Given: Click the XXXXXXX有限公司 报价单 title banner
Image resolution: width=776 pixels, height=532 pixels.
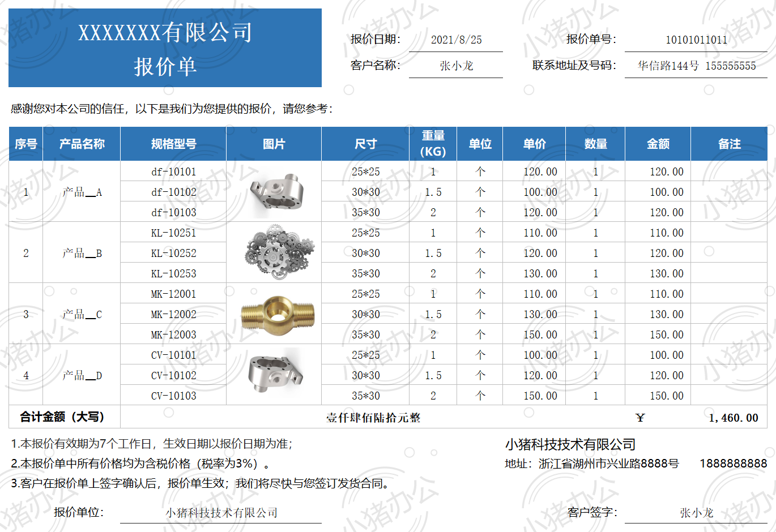Looking at the screenshot, I should (165, 48).
